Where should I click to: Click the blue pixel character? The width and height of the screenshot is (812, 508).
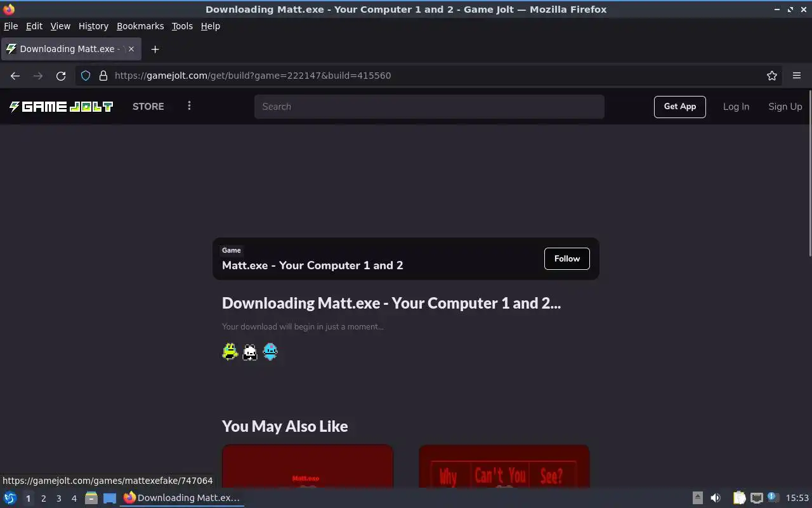pos(270,352)
